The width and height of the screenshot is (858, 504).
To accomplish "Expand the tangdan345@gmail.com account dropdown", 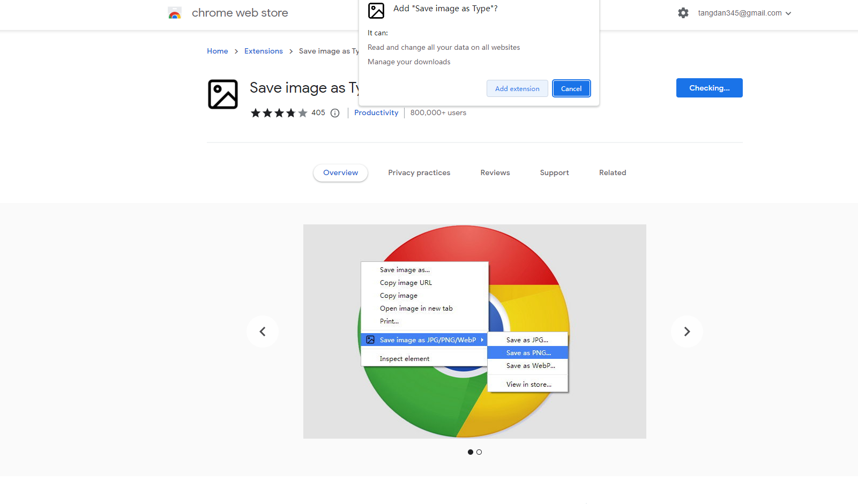I will [x=745, y=13].
